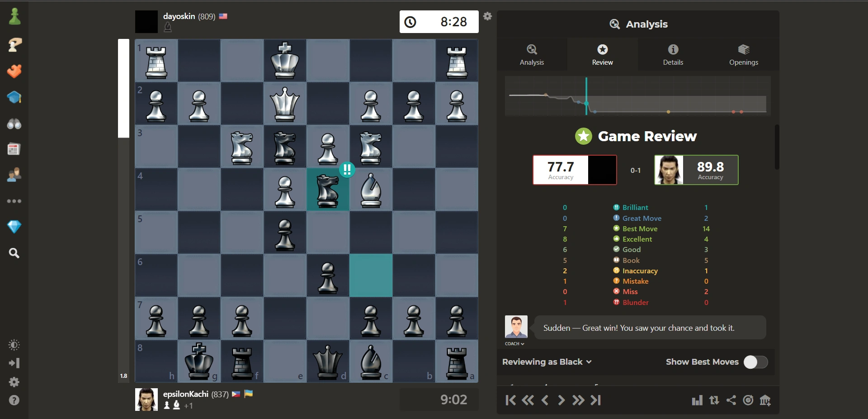Toggle light/dark theme in the sidebar
The image size is (868, 419).
pos(14,345)
